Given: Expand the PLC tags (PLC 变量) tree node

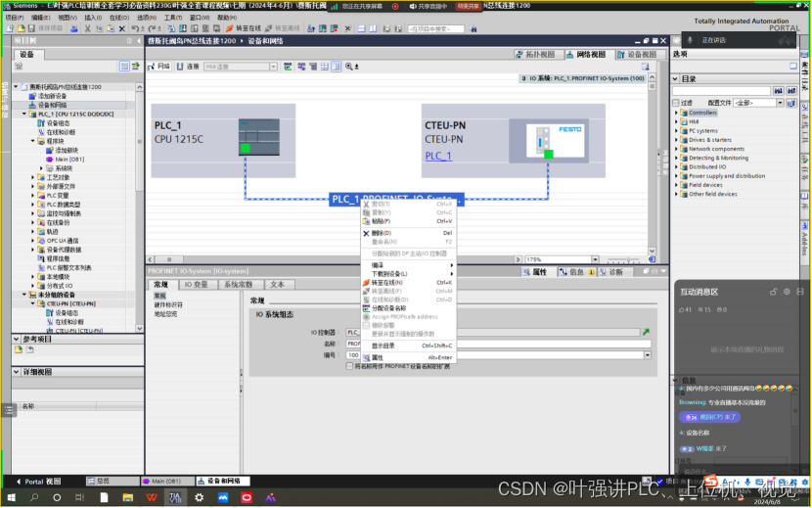Looking at the screenshot, I should pos(32,196).
